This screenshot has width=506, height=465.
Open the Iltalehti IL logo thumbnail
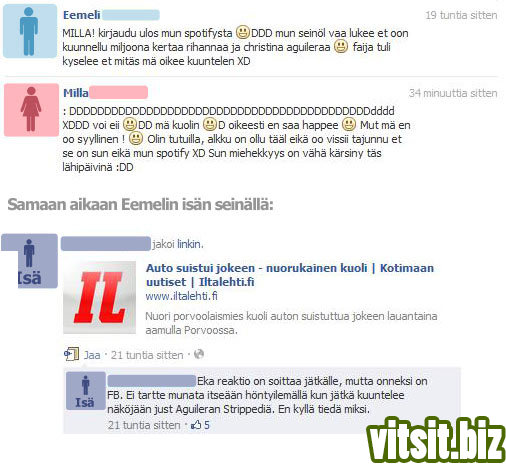tap(99, 297)
